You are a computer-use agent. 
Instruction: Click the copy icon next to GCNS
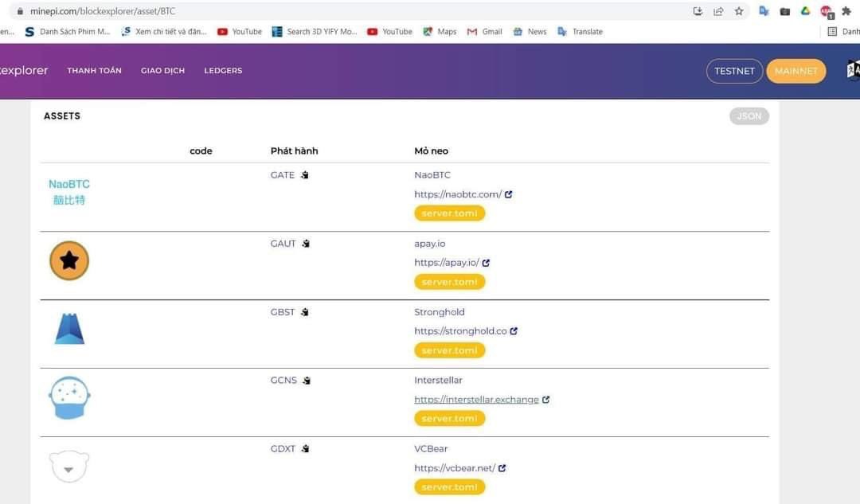point(307,380)
